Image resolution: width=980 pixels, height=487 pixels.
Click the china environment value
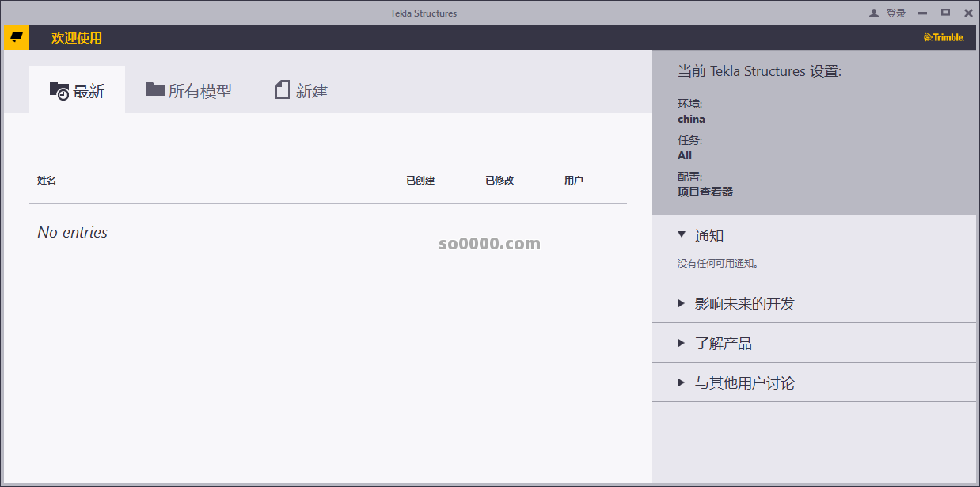tap(691, 120)
